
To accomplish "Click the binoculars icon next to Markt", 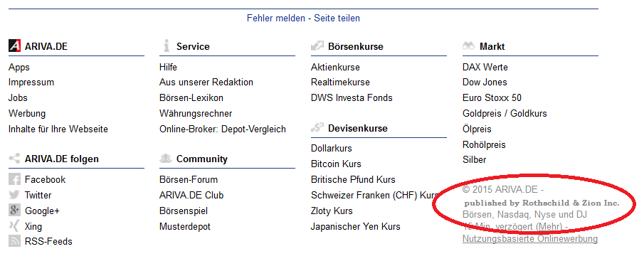I will [x=468, y=46].
